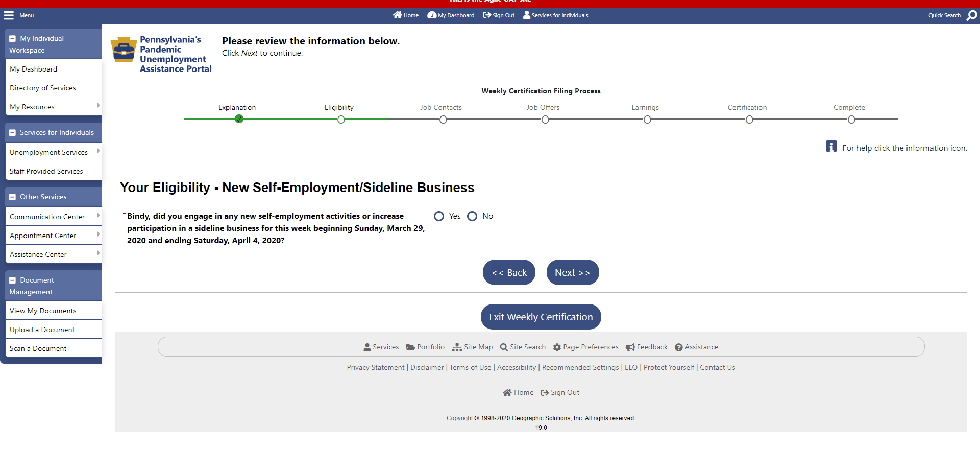The image size is (980, 469).
Task: Click the blue help information icon
Action: pyautogui.click(x=831, y=147)
